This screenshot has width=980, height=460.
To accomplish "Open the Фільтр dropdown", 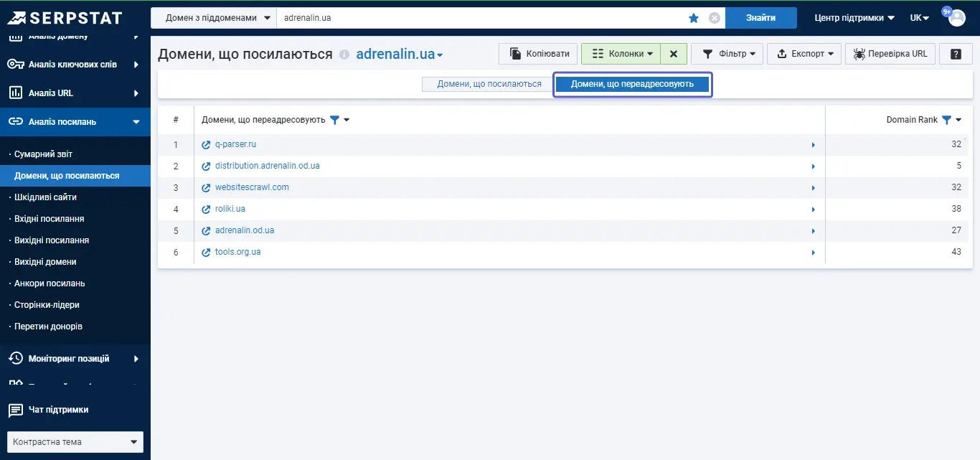I will [x=727, y=54].
